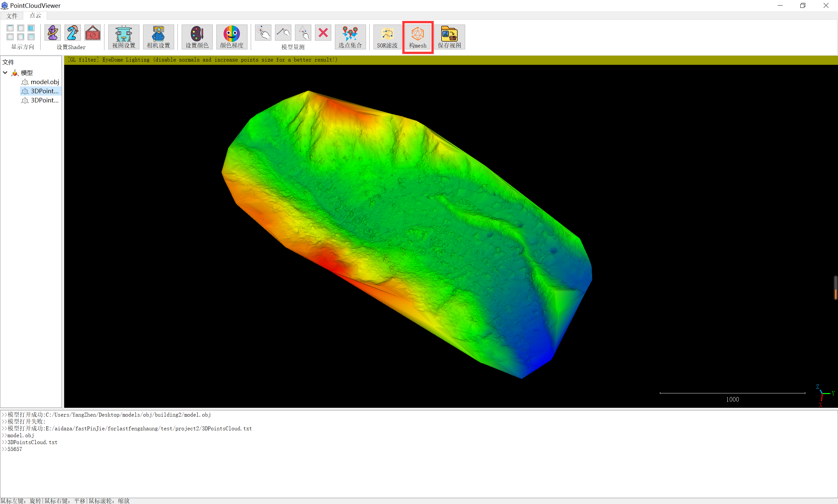Screen dimensions: 838x504
Task: Click the 构mesh build mesh button
Action: 417,37
